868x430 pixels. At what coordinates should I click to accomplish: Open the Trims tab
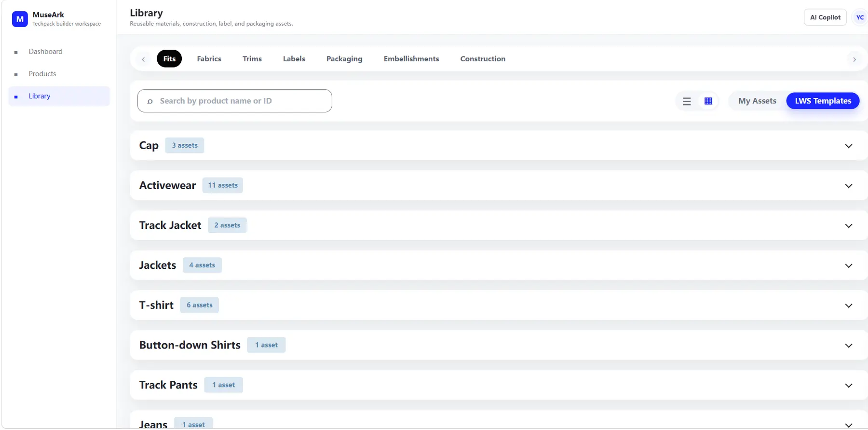[252, 59]
